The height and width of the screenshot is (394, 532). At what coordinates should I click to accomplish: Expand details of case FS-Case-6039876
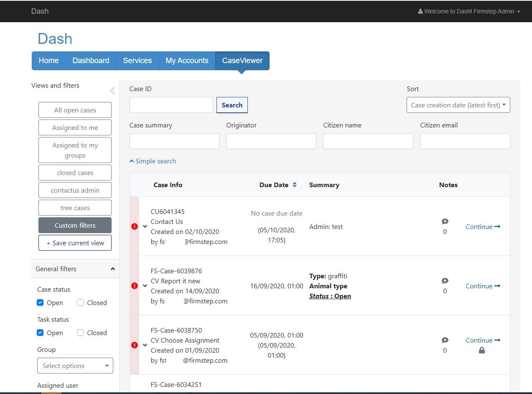[145, 286]
